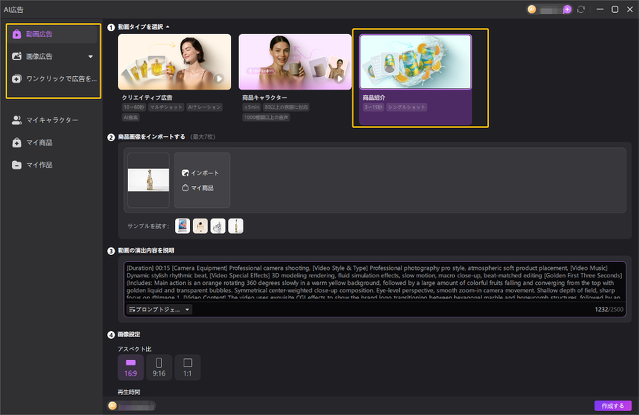Play the クリエイティブ広告 preview video

pyautogui.click(x=220, y=78)
